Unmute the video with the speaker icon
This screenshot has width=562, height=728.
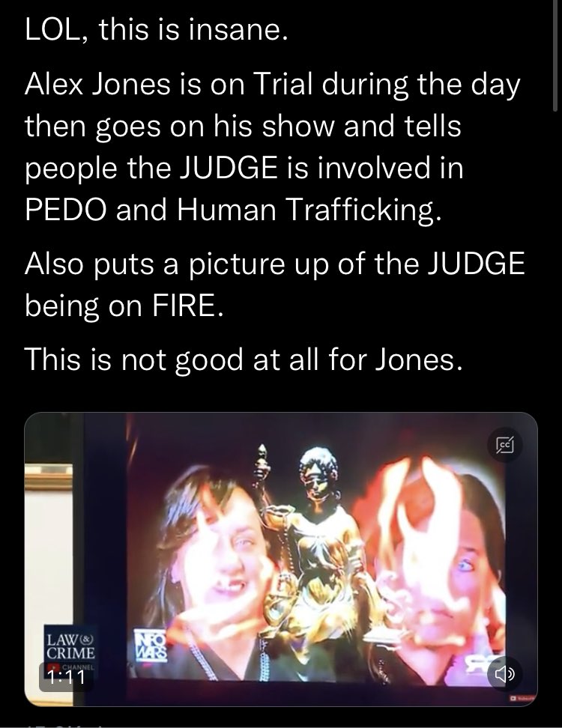(x=504, y=673)
